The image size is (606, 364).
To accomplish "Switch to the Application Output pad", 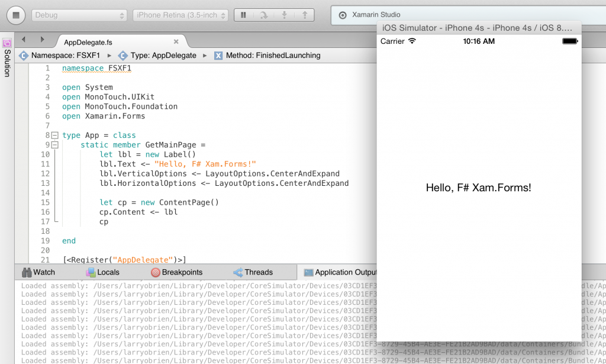I will (340, 272).
